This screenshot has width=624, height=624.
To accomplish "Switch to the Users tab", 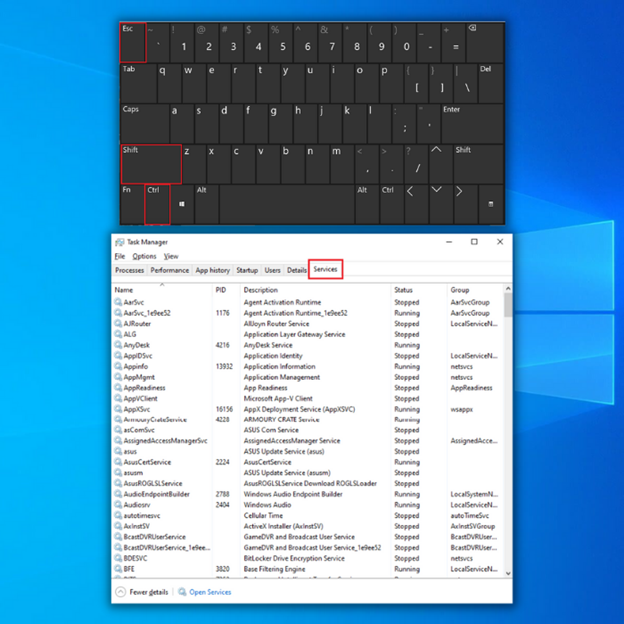I will coord(272,270).
